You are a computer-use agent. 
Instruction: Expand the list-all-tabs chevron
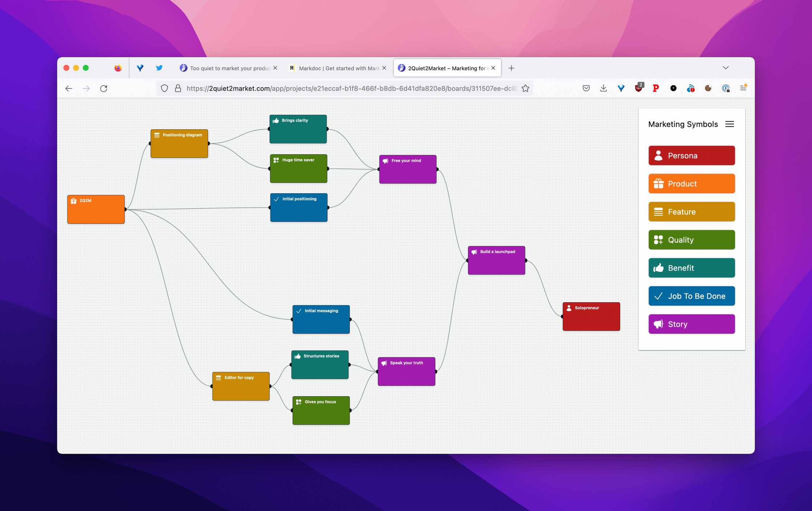coord(726,68)
